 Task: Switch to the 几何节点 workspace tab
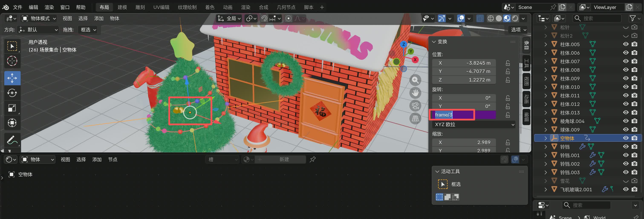click(x=286, y=7)
